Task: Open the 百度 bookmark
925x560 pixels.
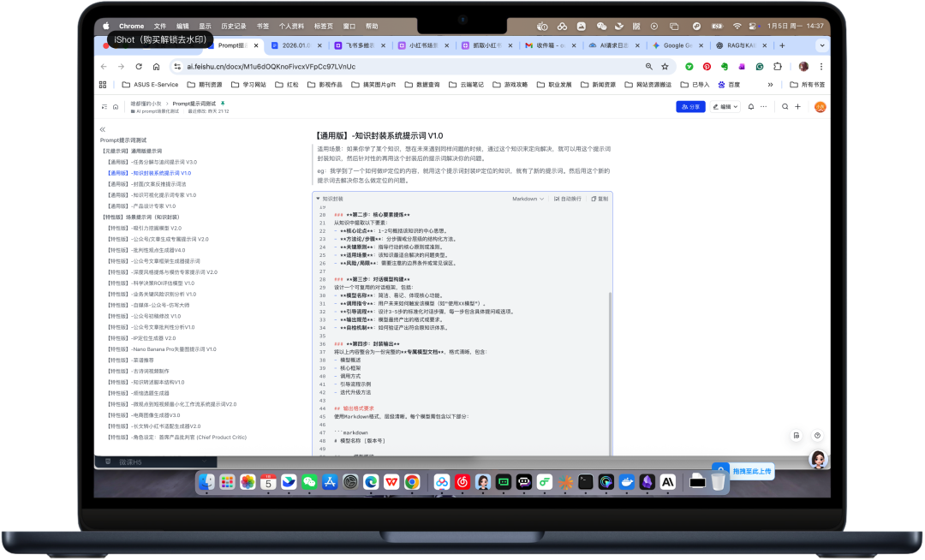Action: coord(729,85)
